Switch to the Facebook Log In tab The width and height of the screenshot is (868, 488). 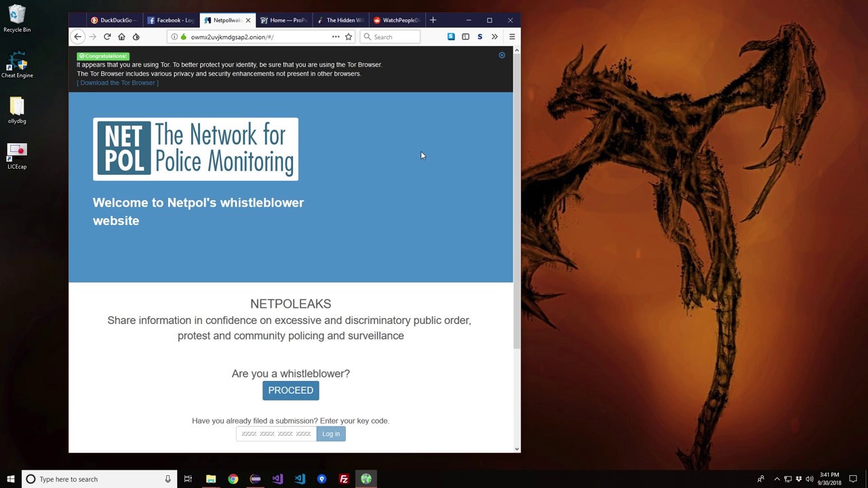pyautogui.click(x=171, y=20)
